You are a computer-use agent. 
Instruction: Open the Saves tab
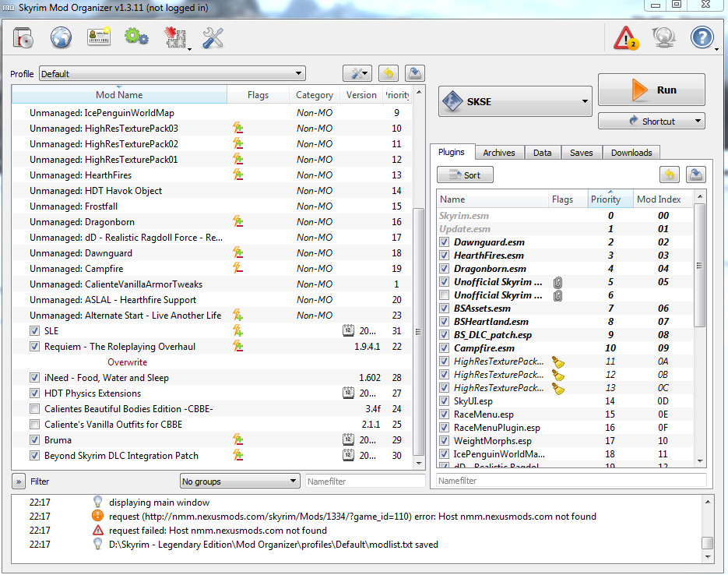tap(582, 153)
